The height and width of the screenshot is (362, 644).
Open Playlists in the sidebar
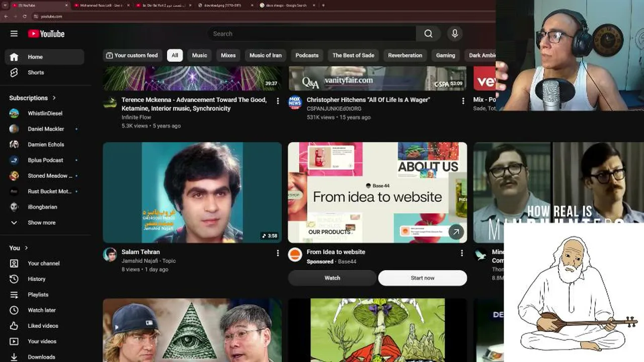[x=44, y=295]
